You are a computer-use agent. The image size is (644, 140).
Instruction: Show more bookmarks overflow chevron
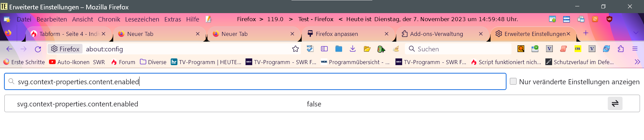click(637, 62)
